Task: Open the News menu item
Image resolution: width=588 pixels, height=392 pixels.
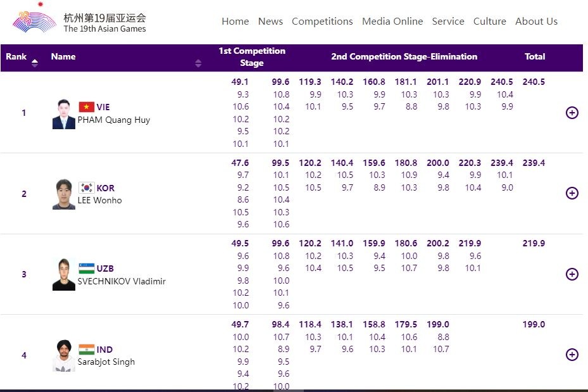Action: click(270, 22)
